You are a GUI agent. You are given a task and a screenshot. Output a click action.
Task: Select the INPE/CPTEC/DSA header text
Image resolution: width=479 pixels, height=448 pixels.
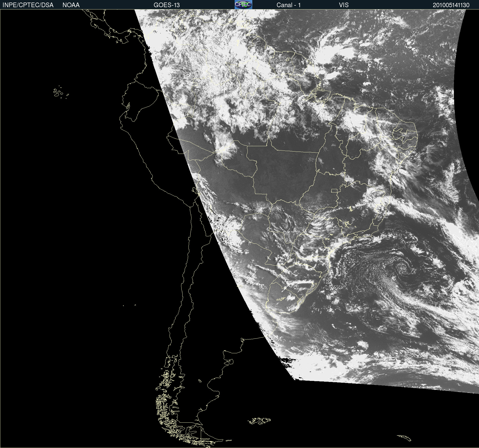28,5
